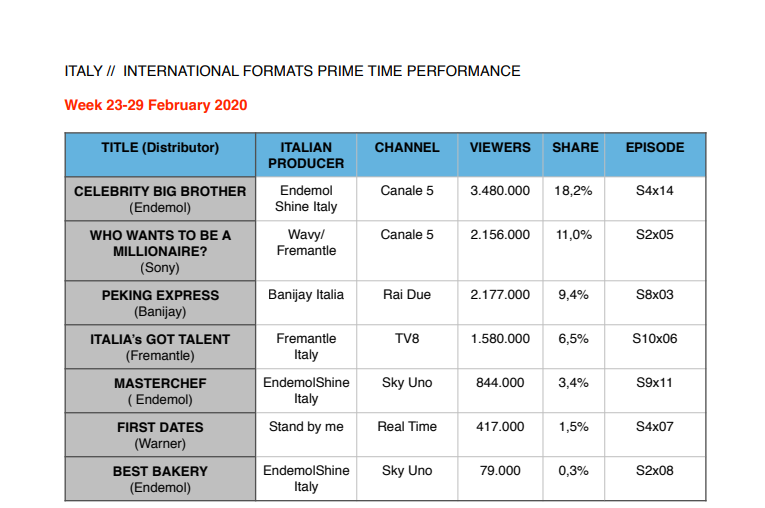The image size is (765, 508).
Task: Select the viewers value 79.000
Action: 500,470
